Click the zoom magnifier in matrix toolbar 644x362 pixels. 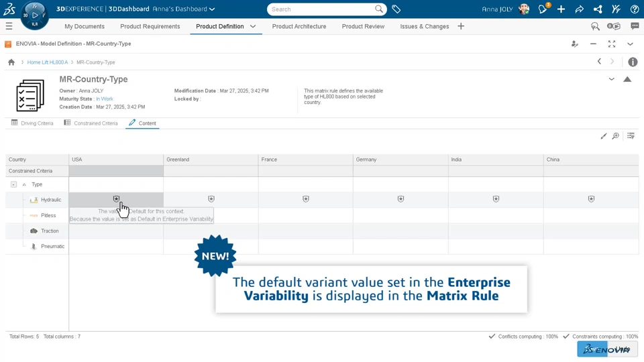[x=616, y=136]
